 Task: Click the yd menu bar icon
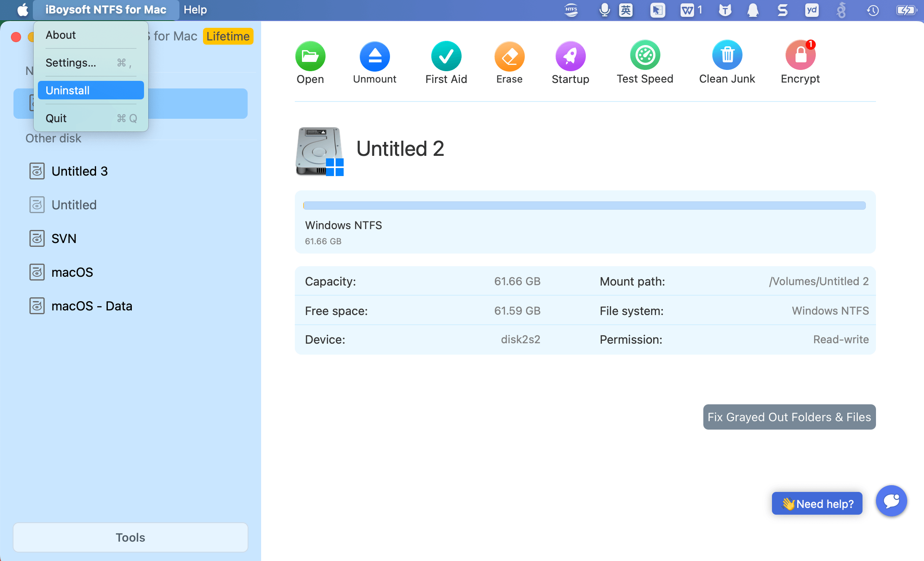click(812, 10)
